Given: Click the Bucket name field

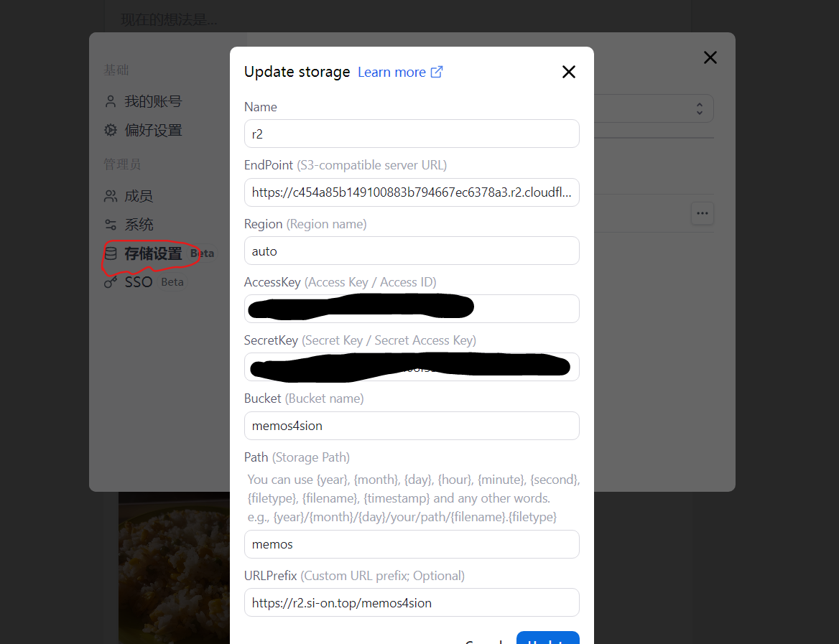Looking at the screenshot, I should click(412, 426).
